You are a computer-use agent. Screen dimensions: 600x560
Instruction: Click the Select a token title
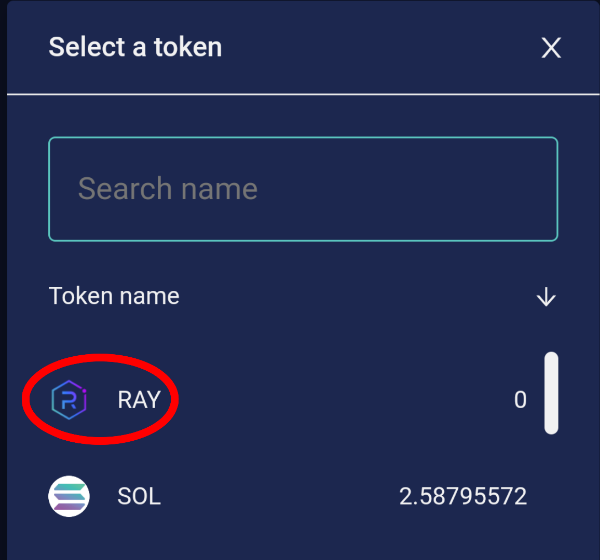tap(135, 47)
